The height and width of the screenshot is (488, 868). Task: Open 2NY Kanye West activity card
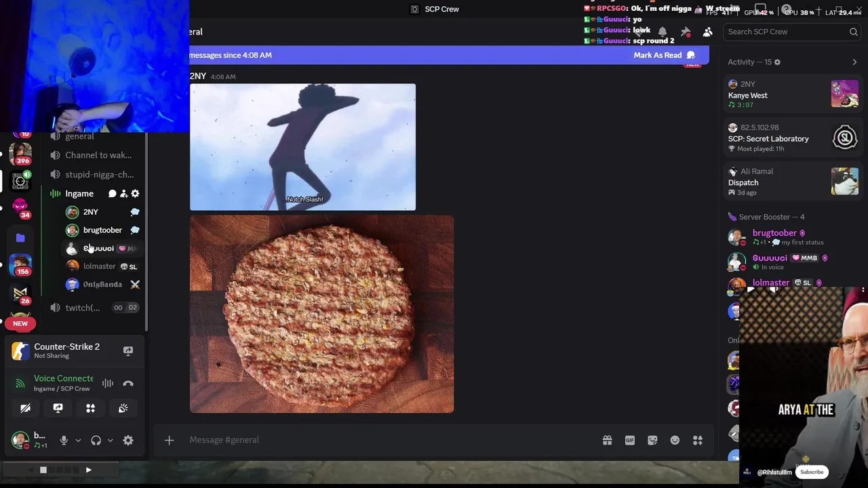click(793, 94)
